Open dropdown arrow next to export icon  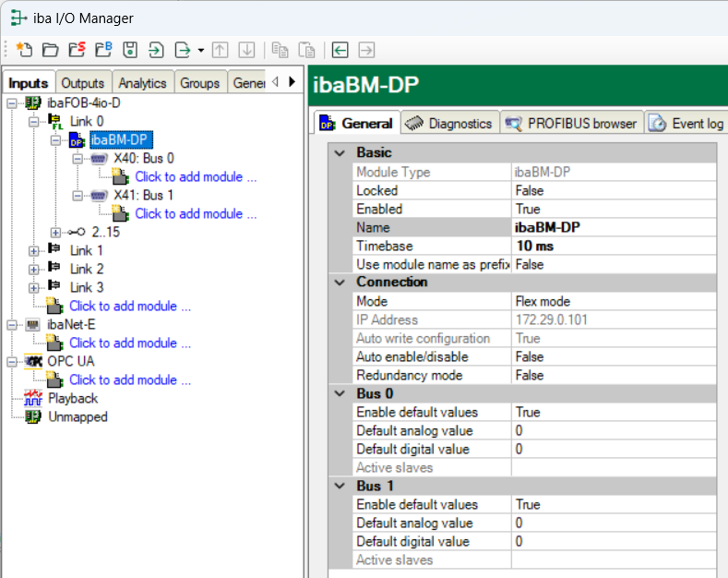tap(201, 50)
